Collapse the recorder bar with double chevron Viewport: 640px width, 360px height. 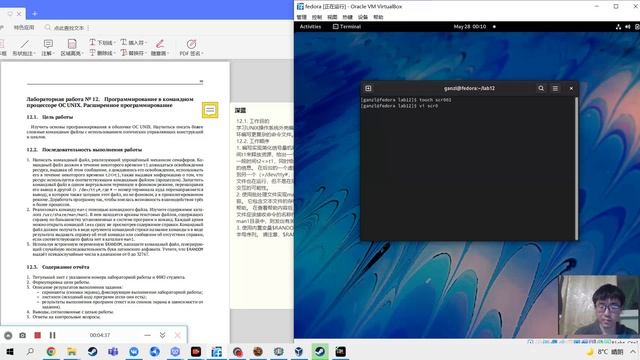162,335
